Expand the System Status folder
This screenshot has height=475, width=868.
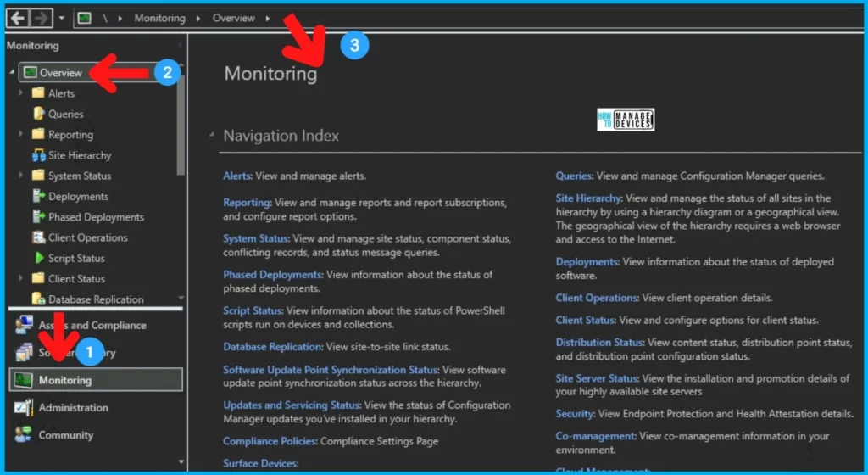point(21,176)
